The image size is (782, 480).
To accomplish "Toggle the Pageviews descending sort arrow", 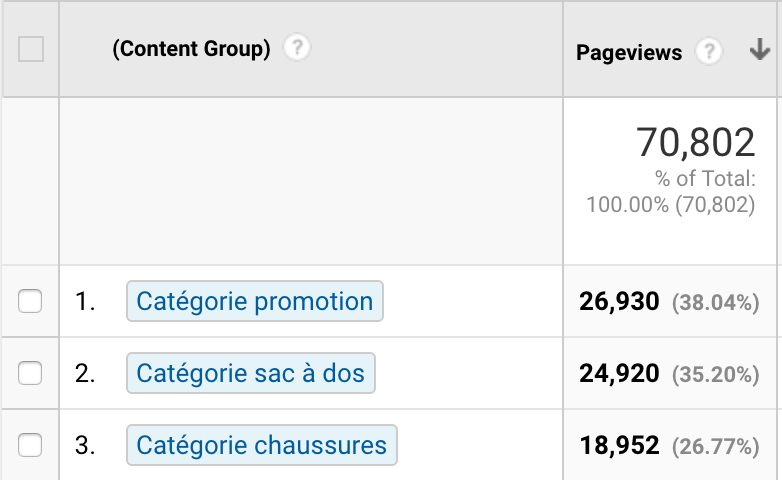I will click(760, 49).
